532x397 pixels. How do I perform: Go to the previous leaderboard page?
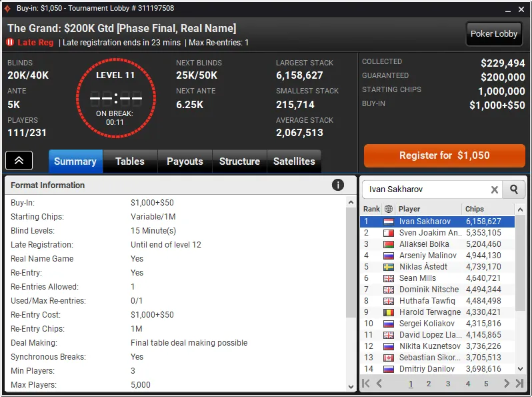(379, 384)
